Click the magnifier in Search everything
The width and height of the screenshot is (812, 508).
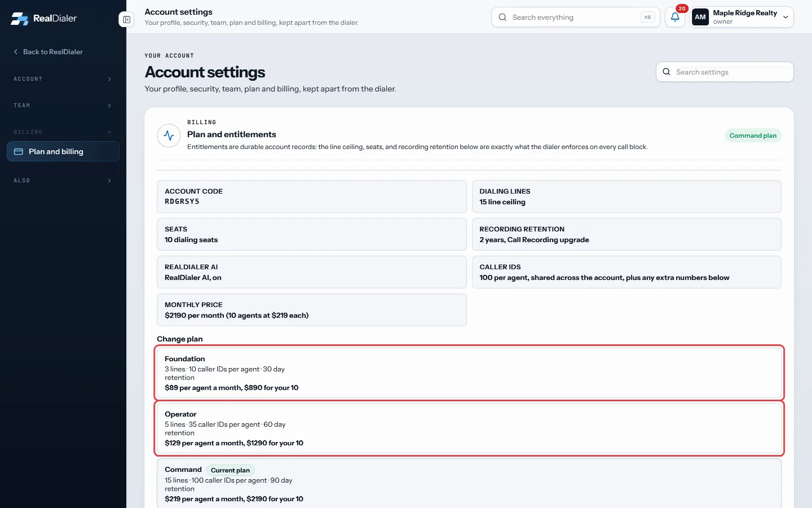click(502, 17)
